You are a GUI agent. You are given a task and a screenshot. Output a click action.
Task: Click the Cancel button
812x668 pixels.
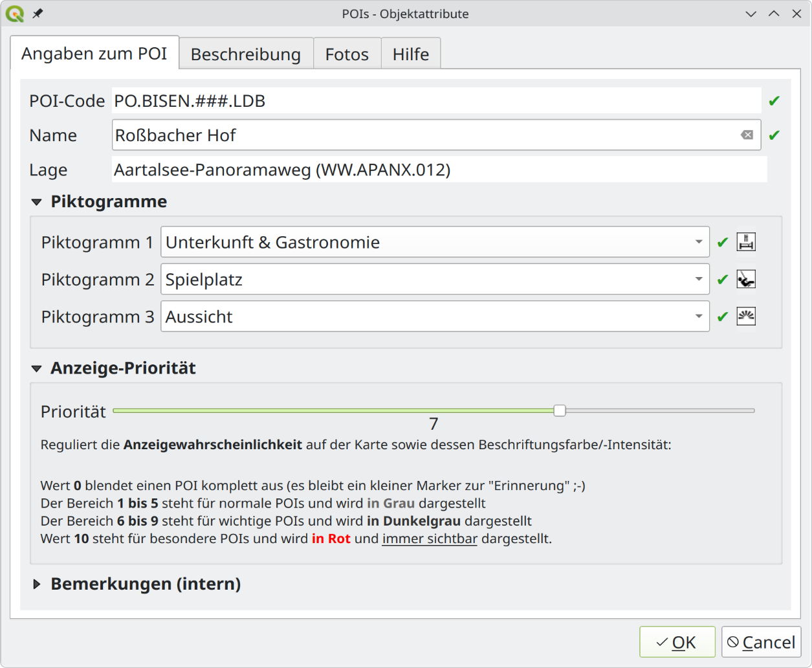tap(762, 642)
